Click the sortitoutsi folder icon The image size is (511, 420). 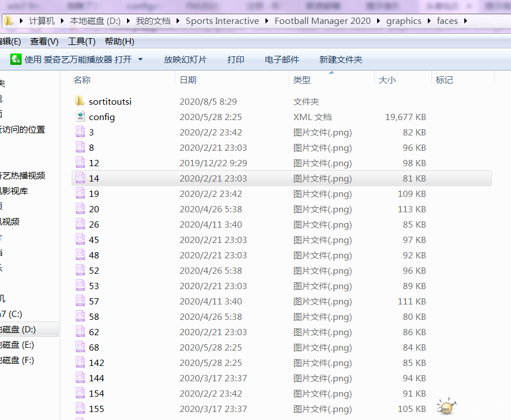coord(80,101)
